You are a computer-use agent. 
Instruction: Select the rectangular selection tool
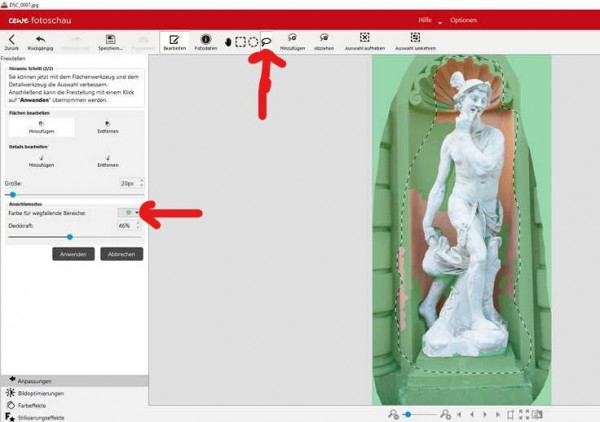click(x=240, y=42)
